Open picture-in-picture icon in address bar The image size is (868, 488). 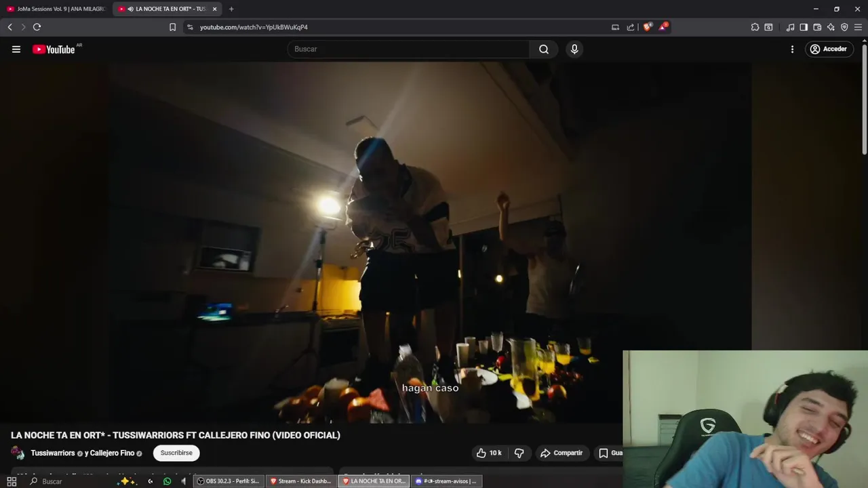(x=615, y=27)
